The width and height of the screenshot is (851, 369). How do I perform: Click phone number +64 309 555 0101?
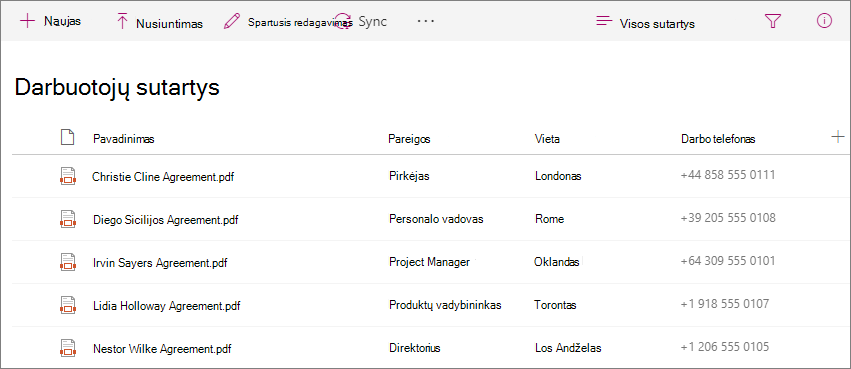727,261
